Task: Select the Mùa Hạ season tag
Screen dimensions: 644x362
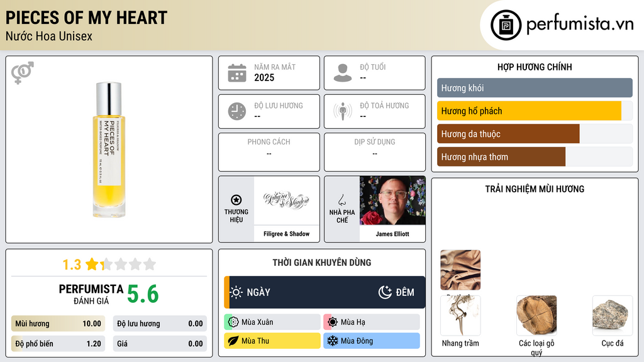Action: click(372, 322)
